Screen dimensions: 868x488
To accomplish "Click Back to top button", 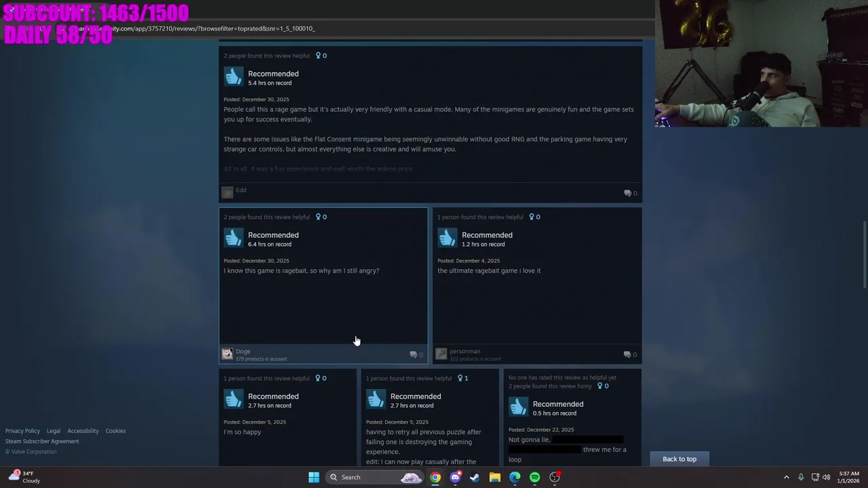I will click(x=679, y=459).
